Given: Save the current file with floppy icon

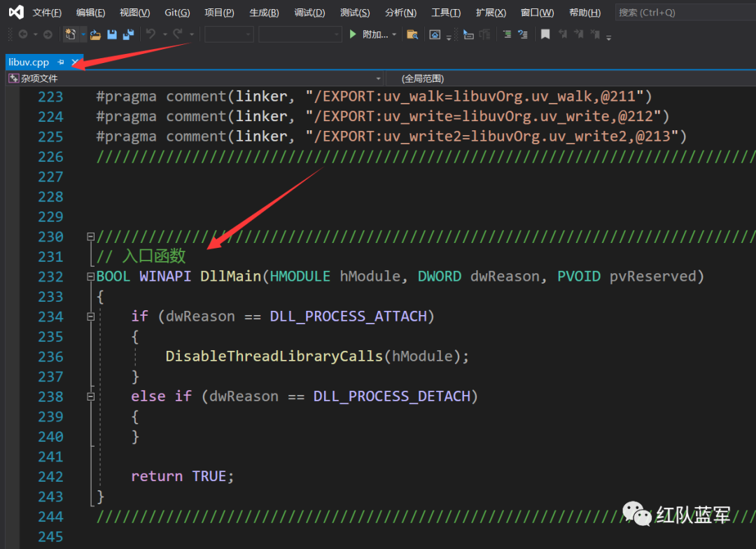Looking at the screenshot, I should [112, 34].
